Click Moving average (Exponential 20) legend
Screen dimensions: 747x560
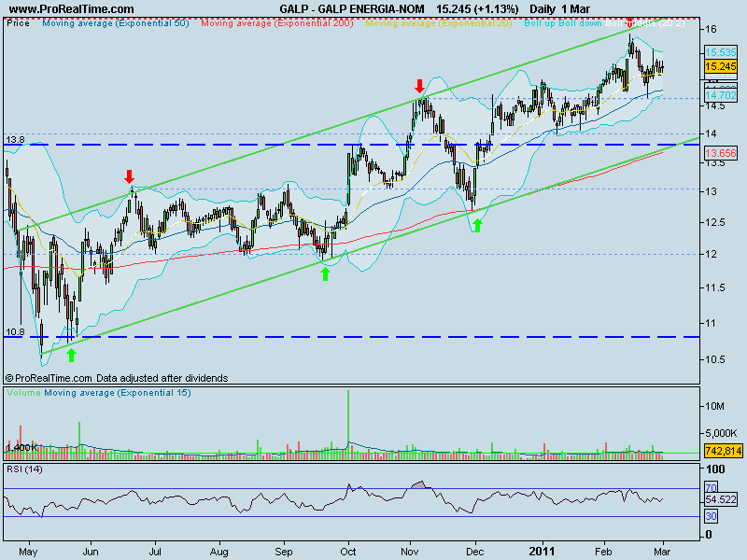point(439,22)
